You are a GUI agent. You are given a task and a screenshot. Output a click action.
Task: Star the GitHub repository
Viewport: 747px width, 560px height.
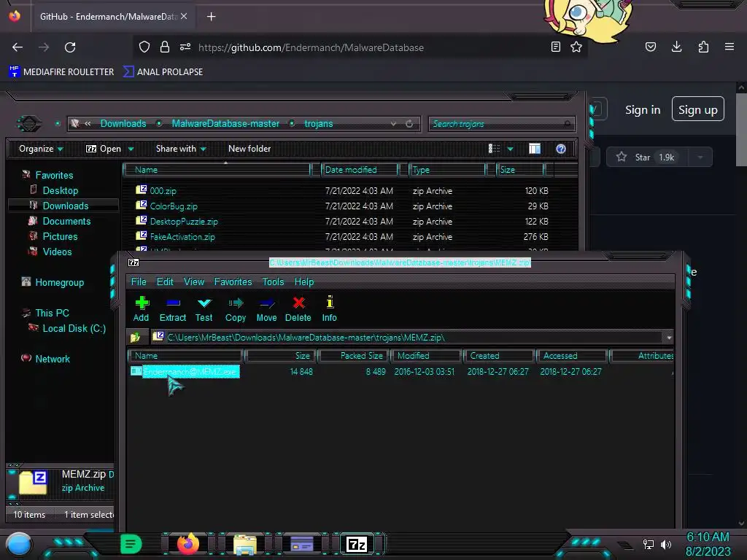pos(647,157)
